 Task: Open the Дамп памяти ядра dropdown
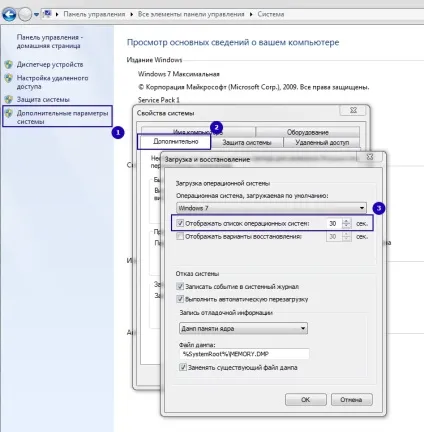(243, 328)
